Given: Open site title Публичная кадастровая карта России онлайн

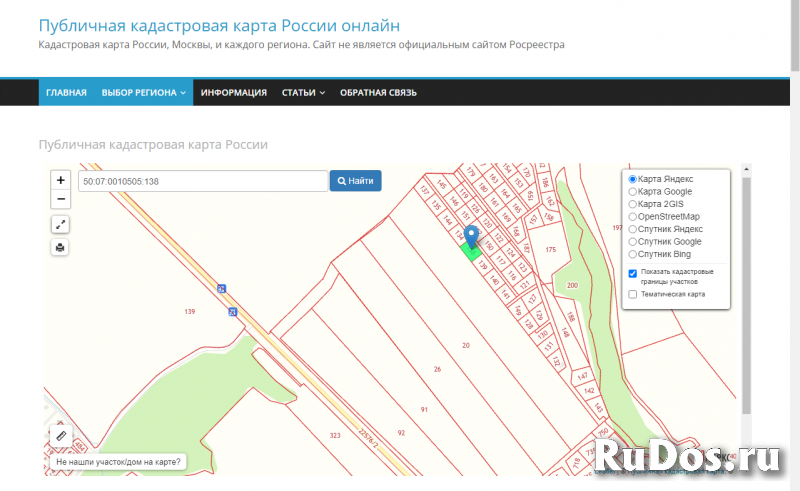Looking at the screenshot, I should point(219,26).
